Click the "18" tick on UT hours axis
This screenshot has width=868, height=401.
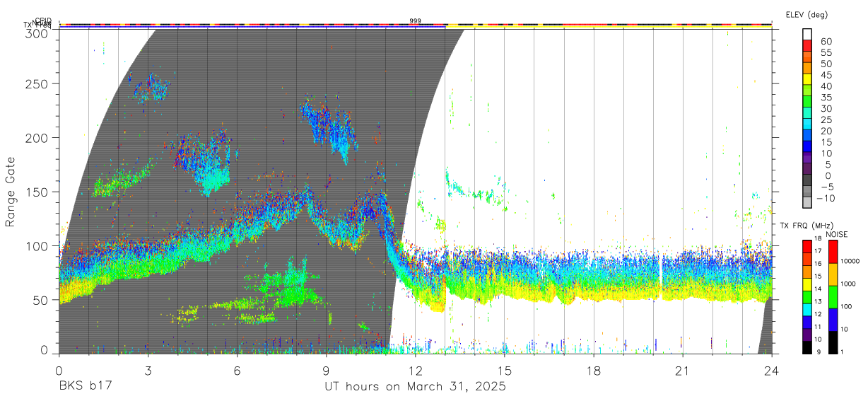[594, 371]
